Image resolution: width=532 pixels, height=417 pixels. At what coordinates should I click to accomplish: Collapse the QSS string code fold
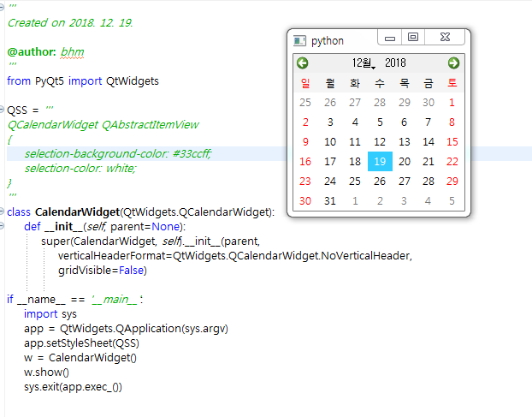[2, 110]
